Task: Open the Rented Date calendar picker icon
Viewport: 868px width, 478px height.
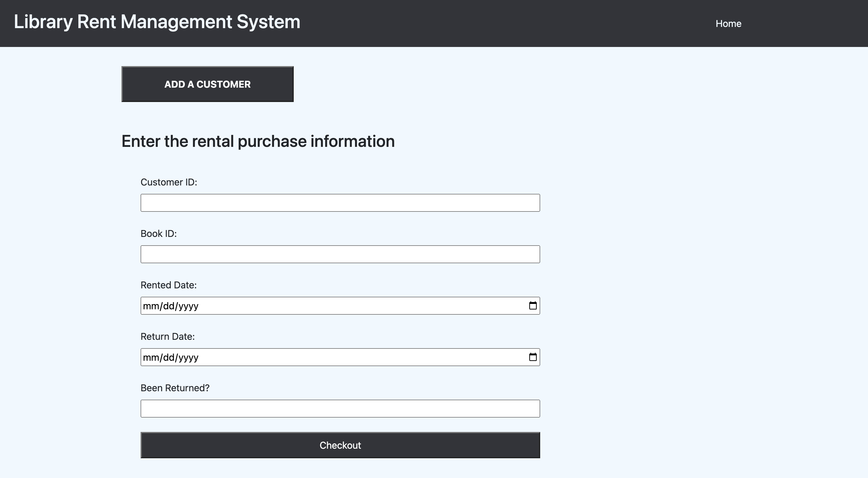Action: pyautogui.click(x=533, y=306)
